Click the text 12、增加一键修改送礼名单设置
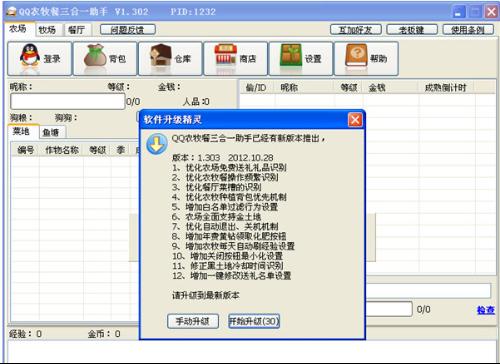 [x=232, y=276]
